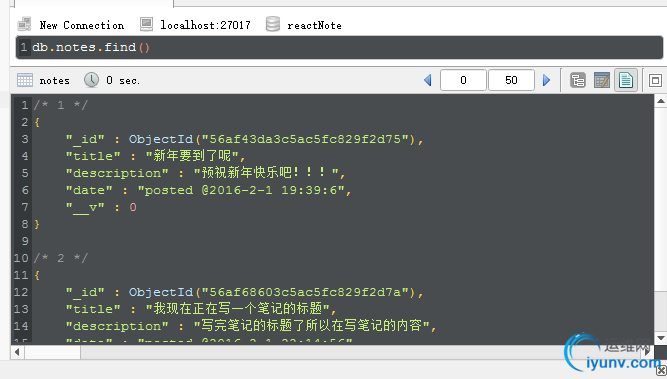The width and height of the screenshot is (667, 379).
Task: Click the title "新年要到了呢" line
Action: pos(155,156)
